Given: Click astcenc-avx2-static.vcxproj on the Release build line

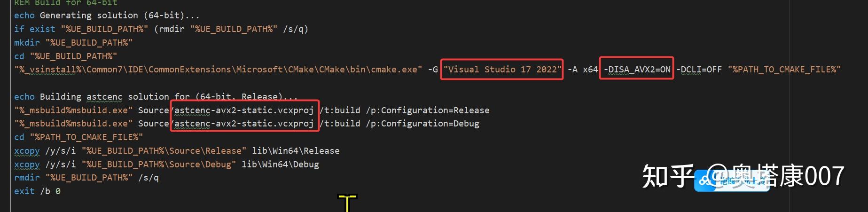Looking at the screenshot, I should coord(243,110).
